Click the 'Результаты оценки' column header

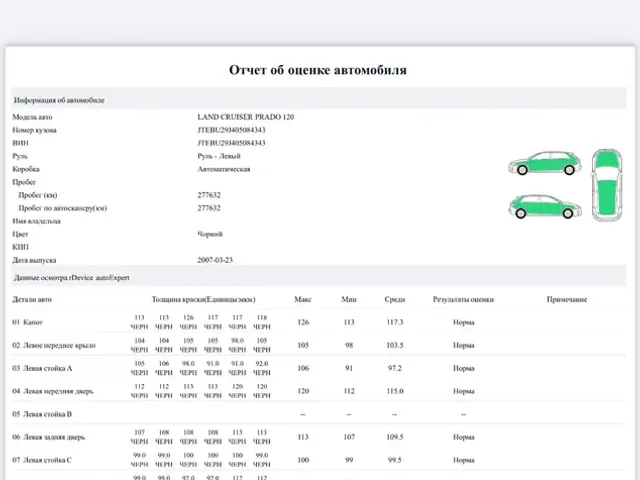(x=463, y=299)
